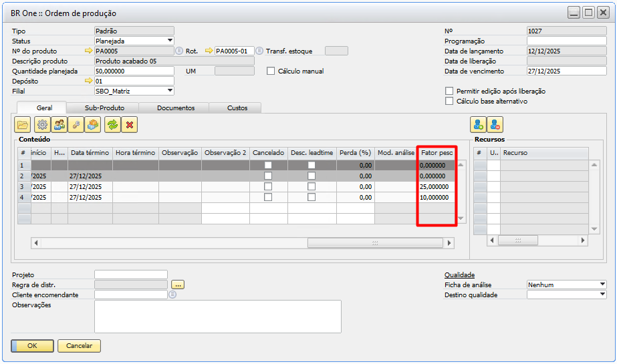
Task: Click the Conteúdo grid horizontal scrollbar thumb
Action: coord(375,243)
